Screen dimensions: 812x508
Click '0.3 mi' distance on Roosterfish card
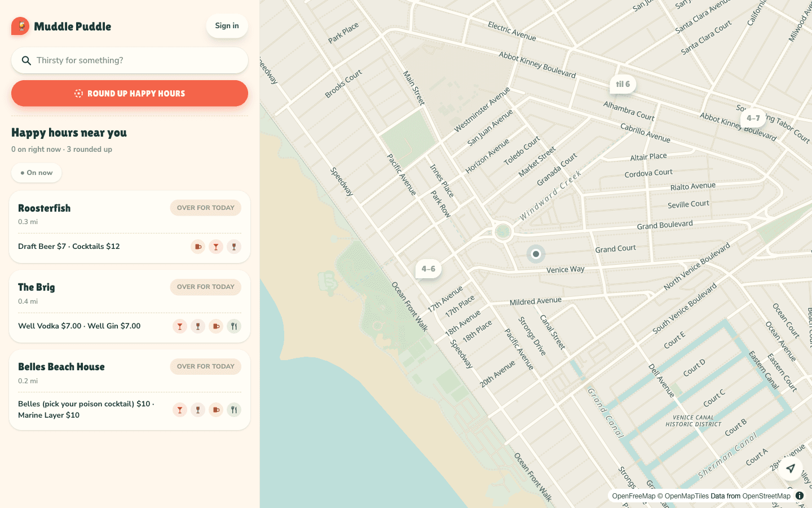[x=28, y=222]
